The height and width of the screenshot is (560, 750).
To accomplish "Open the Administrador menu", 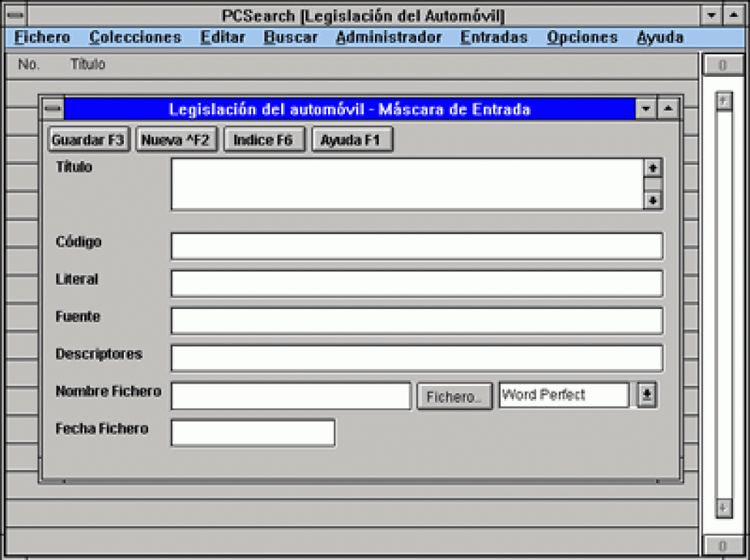I will 388,37.
